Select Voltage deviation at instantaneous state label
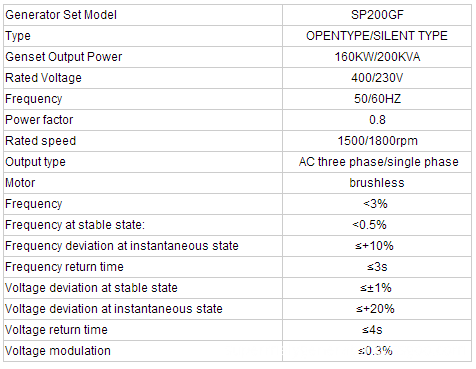Image resolution: width=476 pixels, height=369 pixels. [x=114, y=309]
